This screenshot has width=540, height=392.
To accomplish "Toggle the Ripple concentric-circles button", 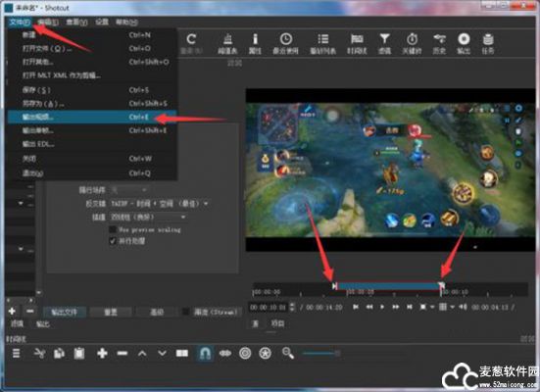I will click(x=245, y=353).
